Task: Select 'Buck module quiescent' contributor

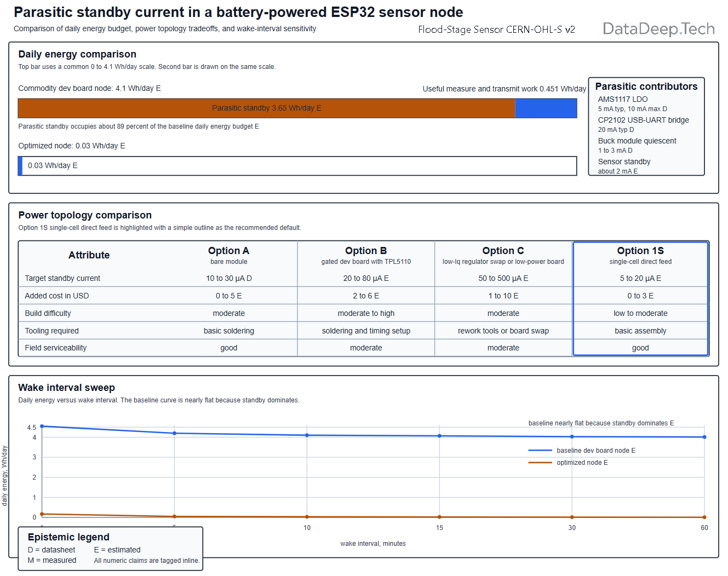Action: 637,145
